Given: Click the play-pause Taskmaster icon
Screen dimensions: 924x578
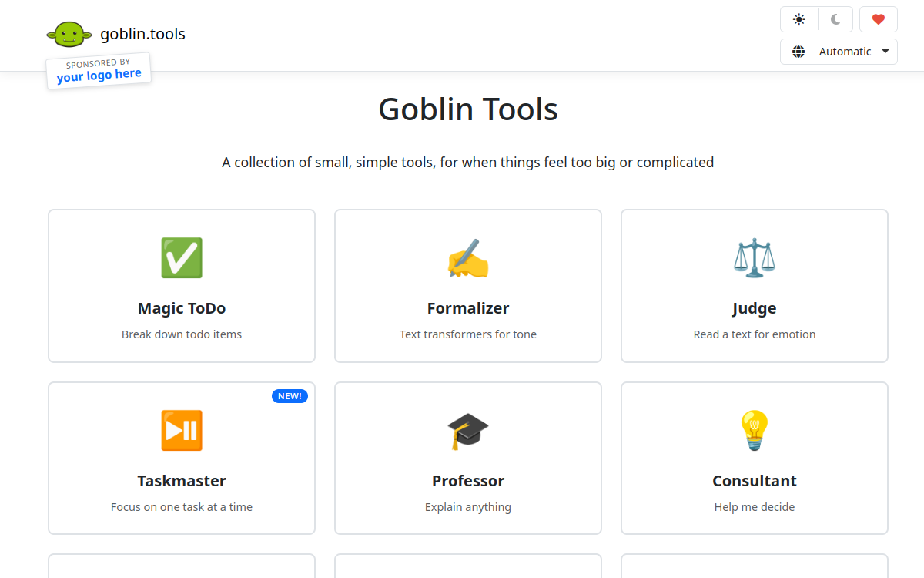Looking at the screenshot, I should 182,431.
